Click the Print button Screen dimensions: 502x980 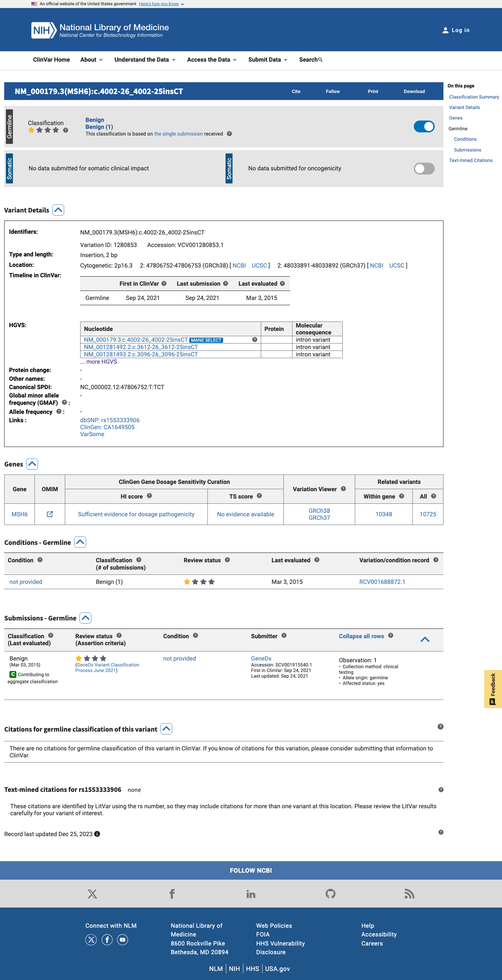373,92
